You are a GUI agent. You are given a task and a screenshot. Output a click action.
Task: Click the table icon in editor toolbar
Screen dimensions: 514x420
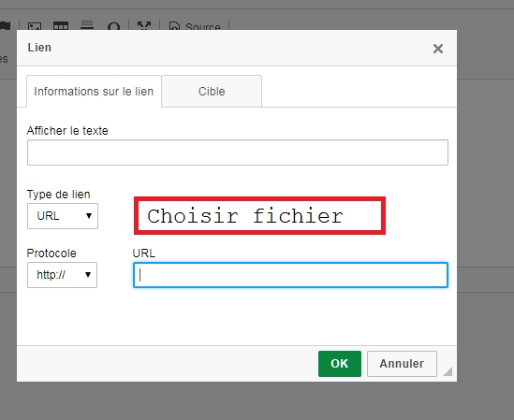click(x=61, y=26)
